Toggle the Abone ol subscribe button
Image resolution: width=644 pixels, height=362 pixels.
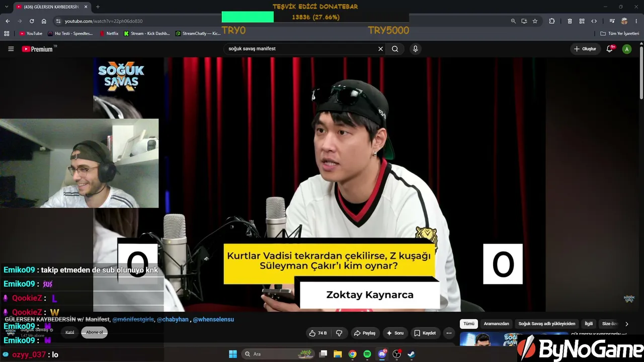click(95, 332)
